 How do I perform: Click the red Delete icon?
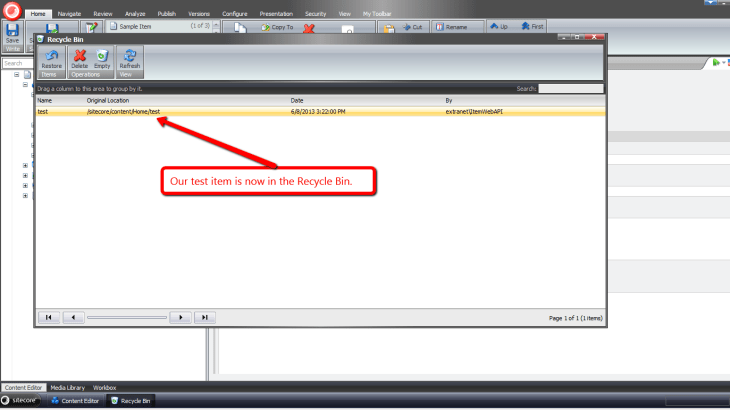tap(79, 58)
